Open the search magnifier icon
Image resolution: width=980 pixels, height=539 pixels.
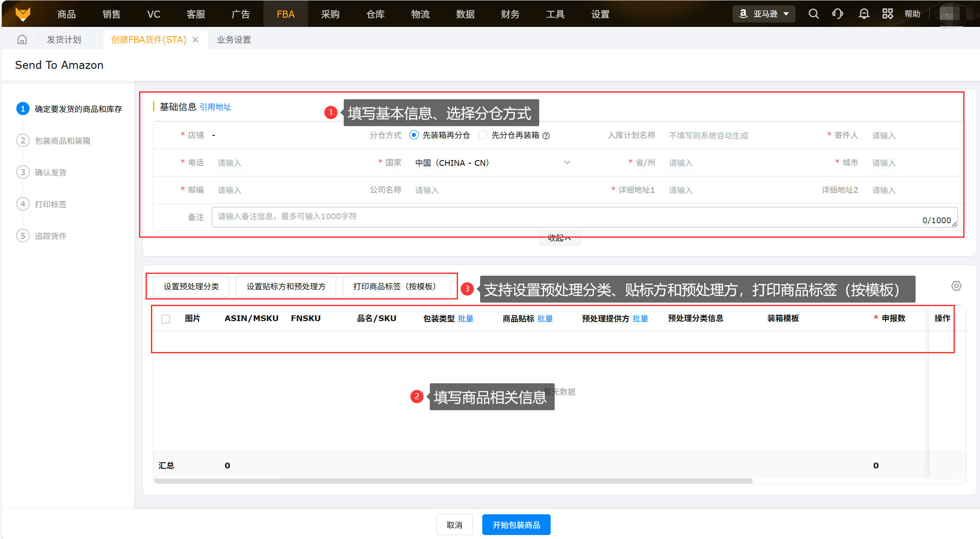tap(813, 14)
